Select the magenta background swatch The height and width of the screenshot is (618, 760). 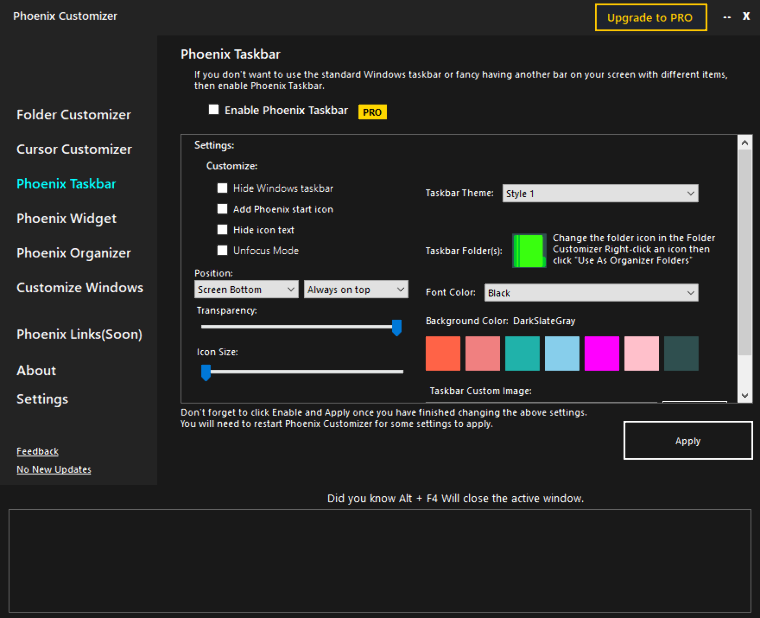pos(602,353)
